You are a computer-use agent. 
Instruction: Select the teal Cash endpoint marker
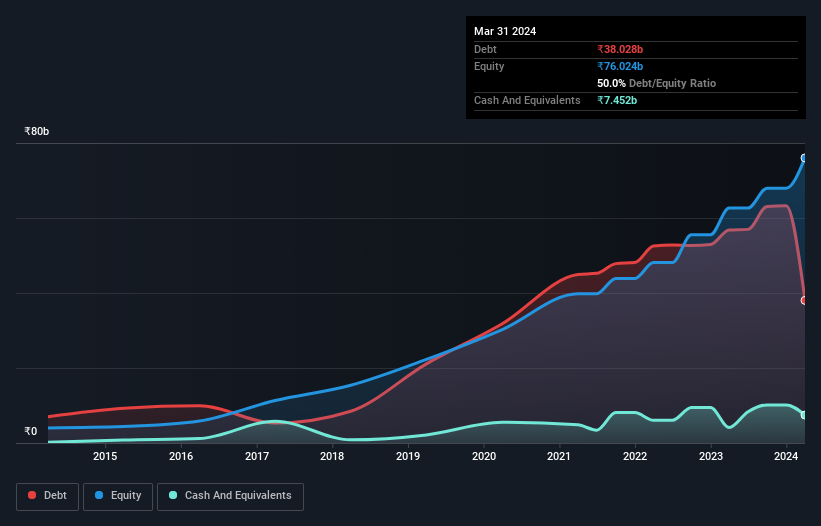pyautogui.click(x=804, y=415)
